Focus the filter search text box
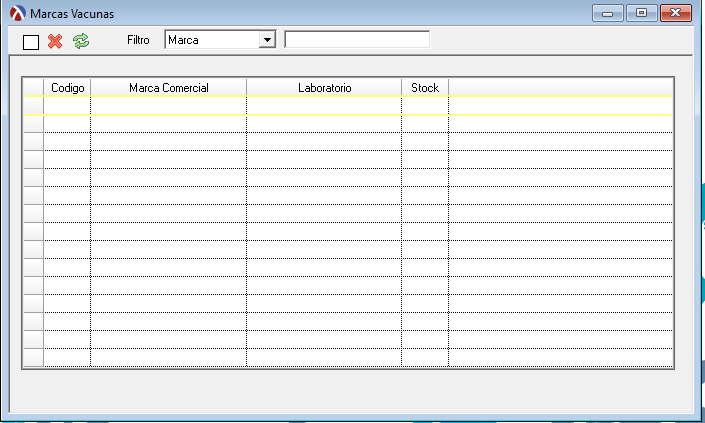Screen dimensions: 705x423 pyautogui.click(x=357, y=40)
